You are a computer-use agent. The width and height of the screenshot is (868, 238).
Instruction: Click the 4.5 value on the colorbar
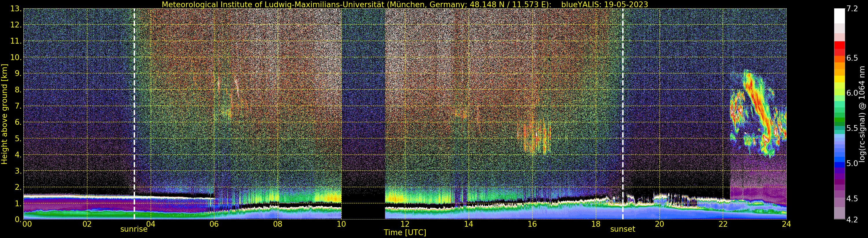pos(852,199)
